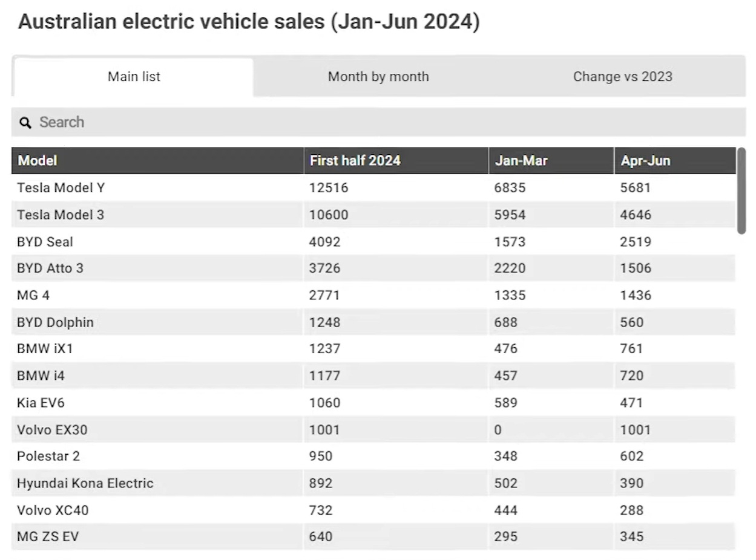
Task: Switch to the Main list tab
Action: (134, 77)
